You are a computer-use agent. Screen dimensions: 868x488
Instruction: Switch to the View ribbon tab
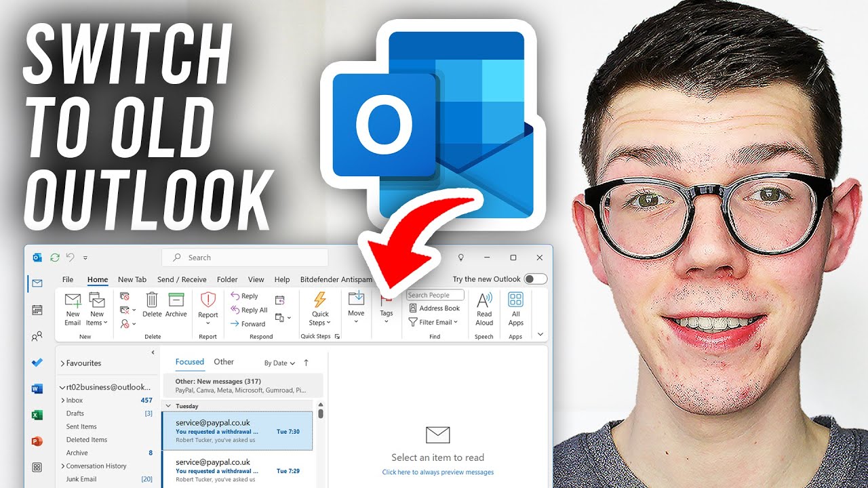coord(256,279)
